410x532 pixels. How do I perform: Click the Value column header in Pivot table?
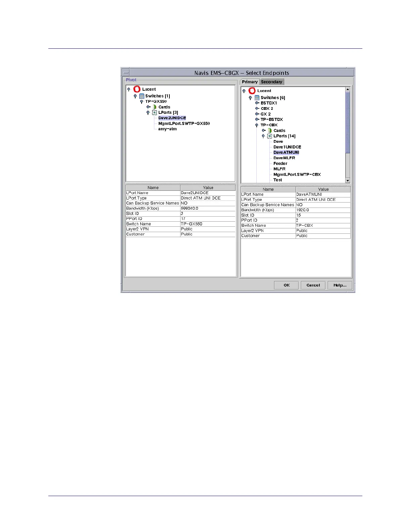click(x=208, y=188)
